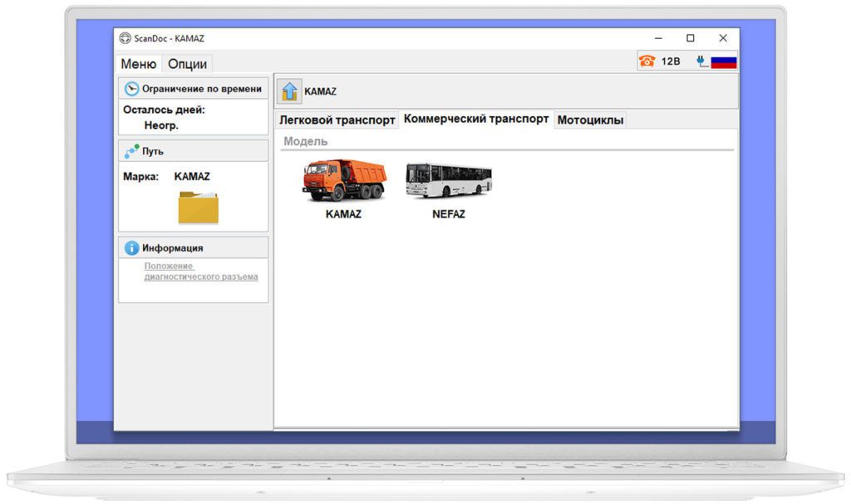Click the Russian flag language icon

pos(724,61)
